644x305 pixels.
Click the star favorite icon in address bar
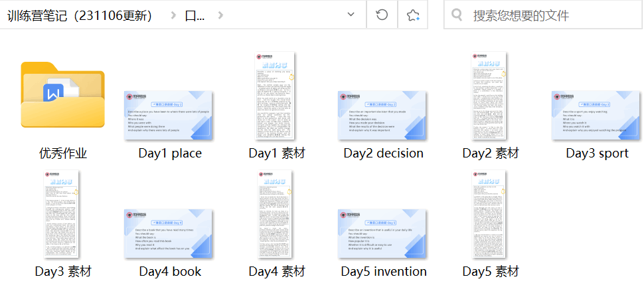pos(412,15)
